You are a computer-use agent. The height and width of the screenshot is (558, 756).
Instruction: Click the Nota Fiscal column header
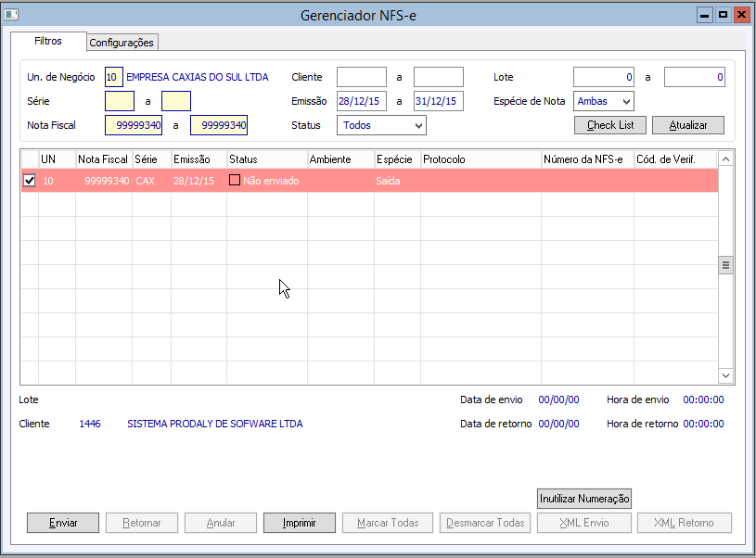[104, 159]
